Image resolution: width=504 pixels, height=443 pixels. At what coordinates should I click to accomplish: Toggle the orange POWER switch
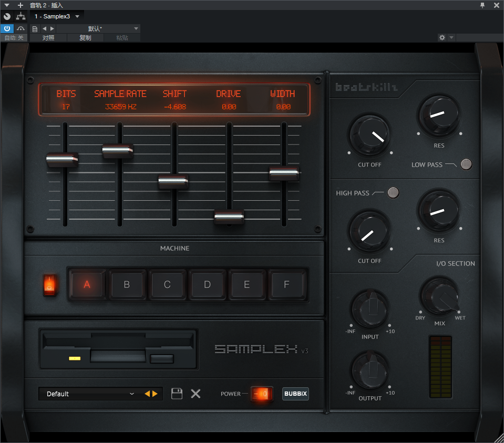click(x=262, y=394)
